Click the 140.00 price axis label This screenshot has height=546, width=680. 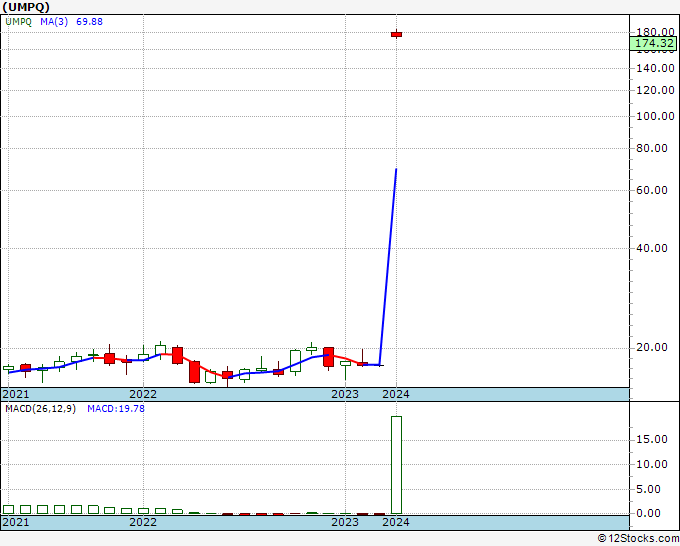[655, 68]
